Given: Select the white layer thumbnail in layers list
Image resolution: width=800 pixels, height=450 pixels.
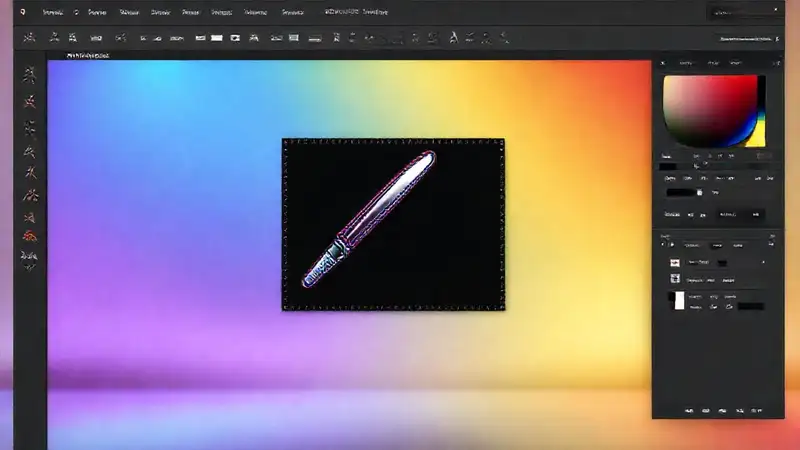Looking at the screenshot, I should pyautogui.click(x=680, y=301).
